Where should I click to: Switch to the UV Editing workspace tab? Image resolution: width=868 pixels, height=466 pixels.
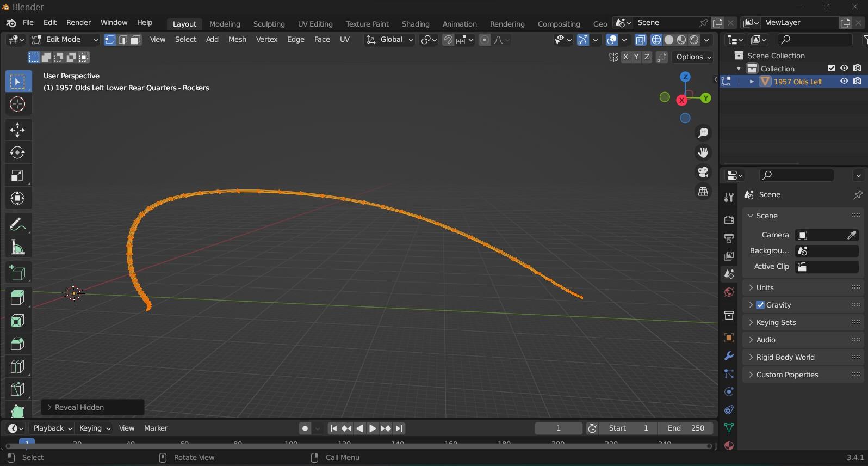tap(315, 24)
